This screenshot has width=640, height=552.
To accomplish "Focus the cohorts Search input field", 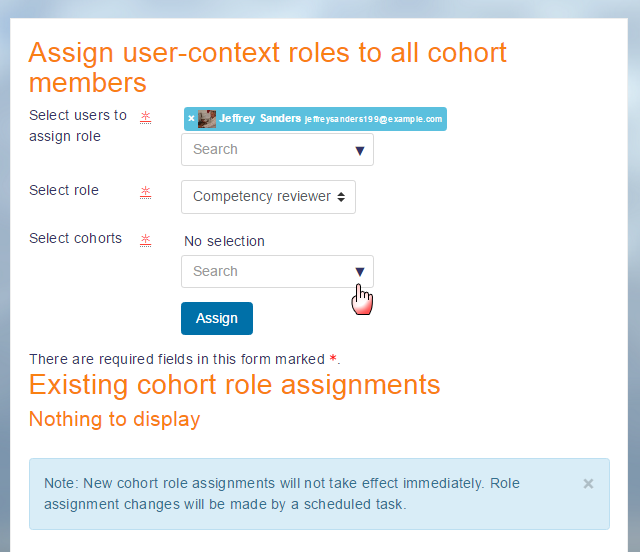I will (265, 272).
